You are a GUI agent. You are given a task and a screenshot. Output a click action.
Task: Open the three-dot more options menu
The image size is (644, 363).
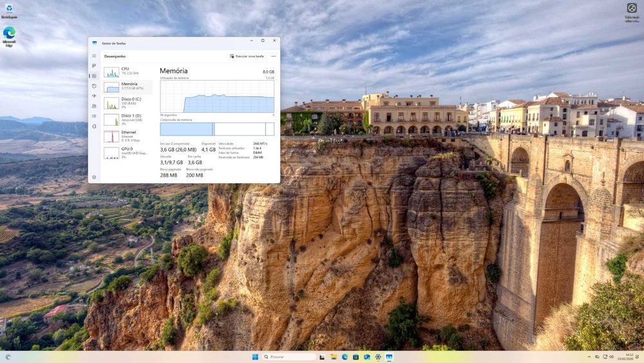tap(274, 56)
